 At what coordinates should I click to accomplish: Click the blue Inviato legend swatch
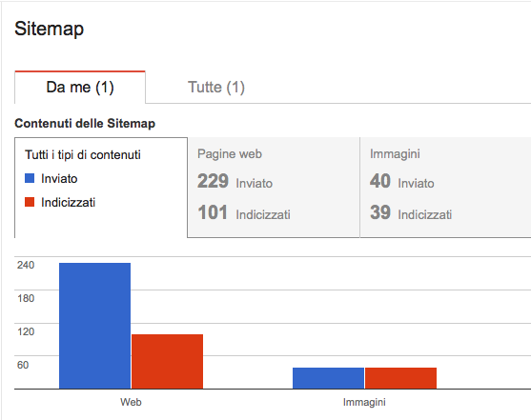tap(30, 178)
